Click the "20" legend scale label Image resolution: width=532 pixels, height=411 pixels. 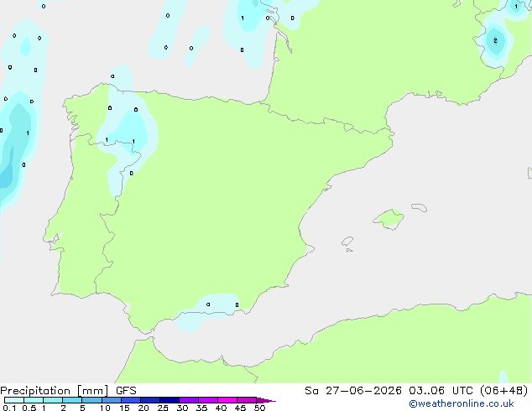pyautogui.click(x=143, y=408)
